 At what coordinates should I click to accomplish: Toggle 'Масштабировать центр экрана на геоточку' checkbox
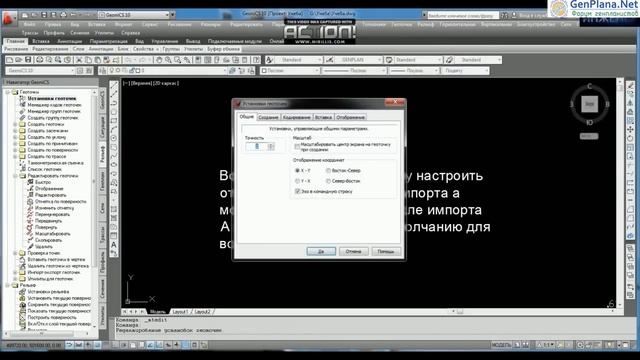297,147
